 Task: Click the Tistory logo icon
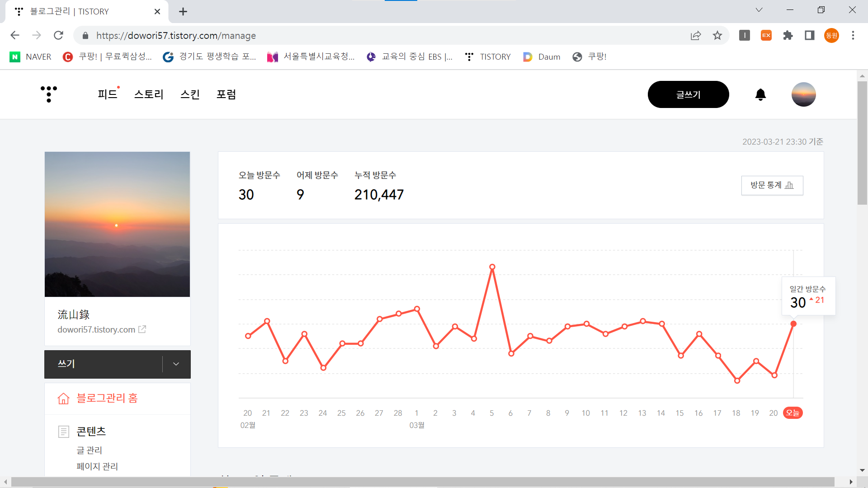click(x=48, y=94)
